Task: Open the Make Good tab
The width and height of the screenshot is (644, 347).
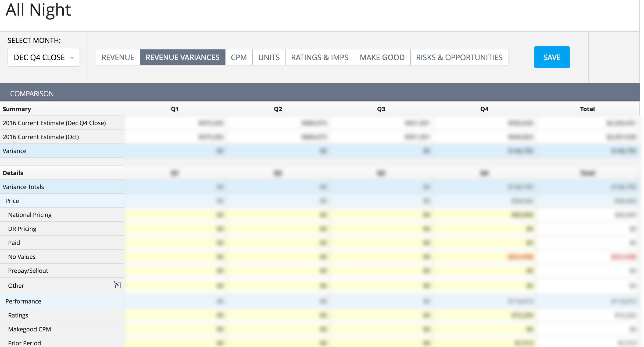Action: click(x=382, y=57)
